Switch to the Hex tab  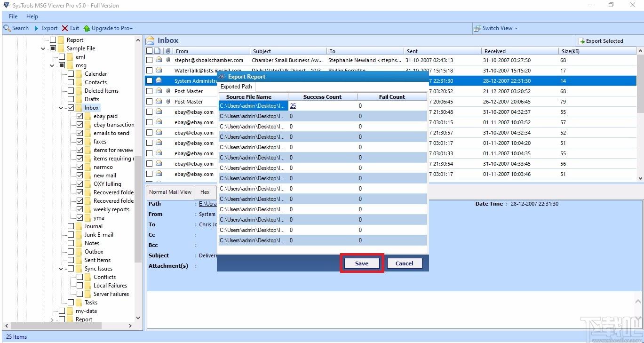(205, 192)
